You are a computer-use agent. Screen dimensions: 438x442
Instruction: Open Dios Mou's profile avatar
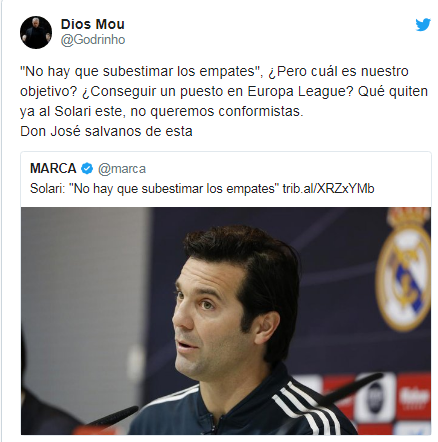click(36, 32)
